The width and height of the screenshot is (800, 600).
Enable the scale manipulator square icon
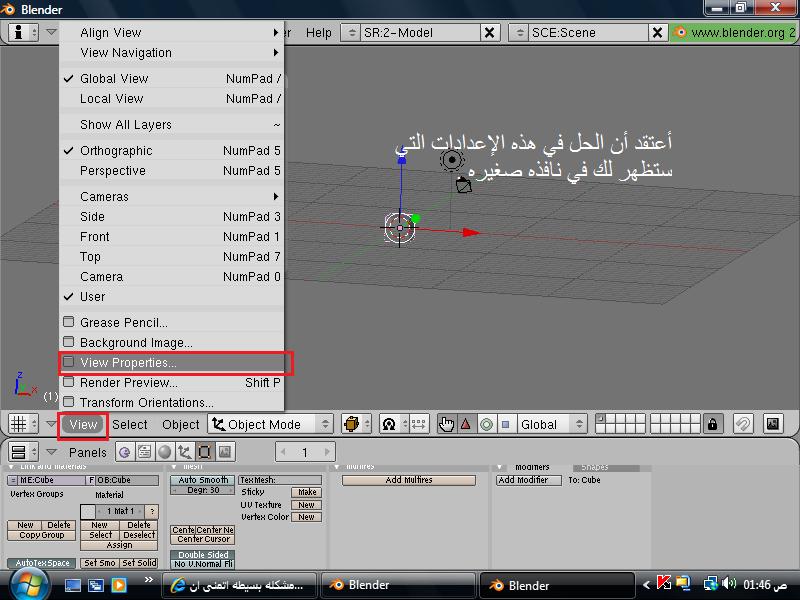[x=505, y=424]
